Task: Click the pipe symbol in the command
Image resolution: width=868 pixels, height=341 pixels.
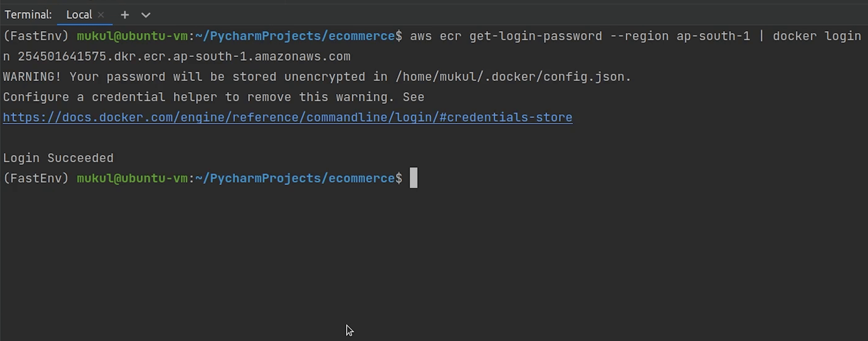Action: [x=761, y=36]
